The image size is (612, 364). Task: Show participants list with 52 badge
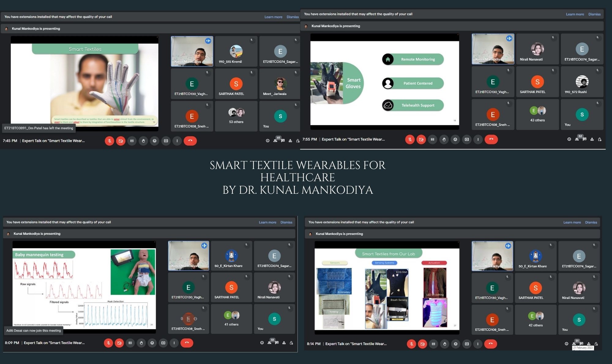577,139
